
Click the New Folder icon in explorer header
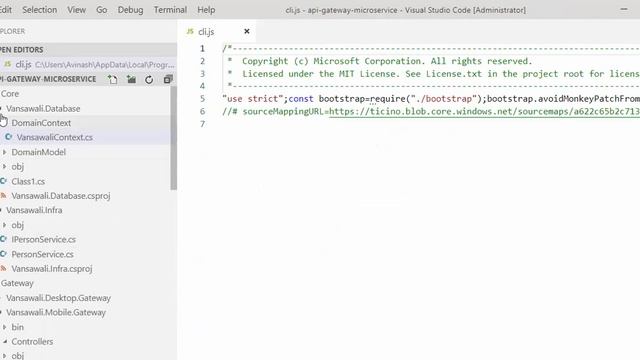(x=131, y=80)
